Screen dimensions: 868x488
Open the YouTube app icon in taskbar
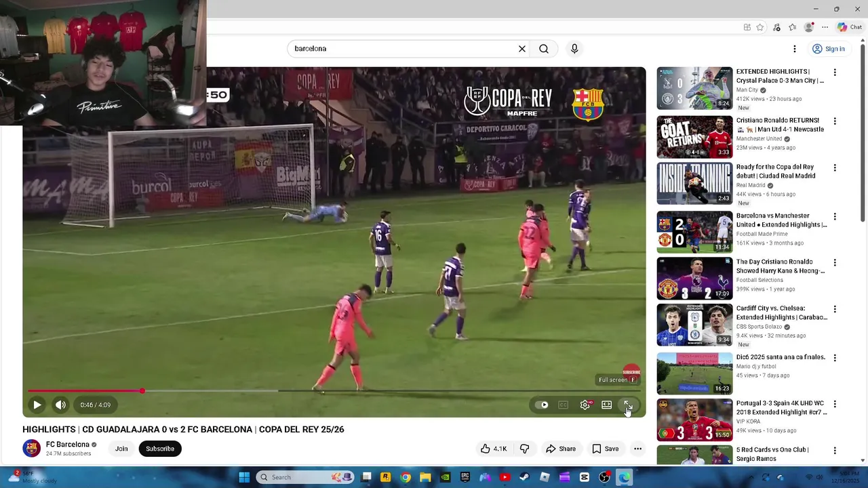[x=505, y=477]
